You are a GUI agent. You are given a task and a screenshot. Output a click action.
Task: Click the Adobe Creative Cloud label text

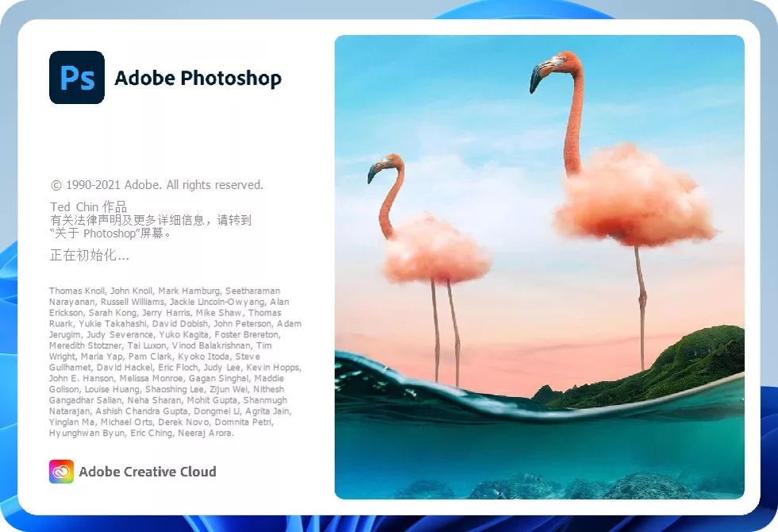[x=148, y=471]
